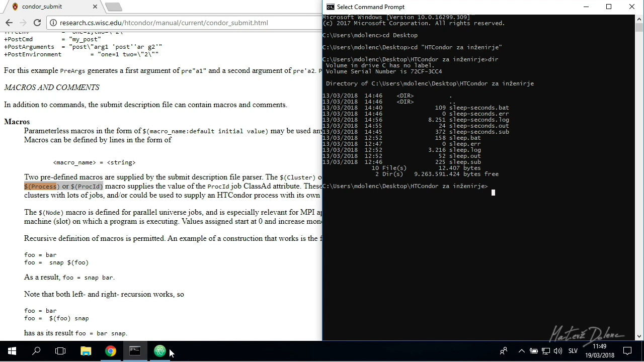Change SLV keyboard language indicator
This screenshot has width=644, height=362.
pyautogui.click(x=573, y=351)
